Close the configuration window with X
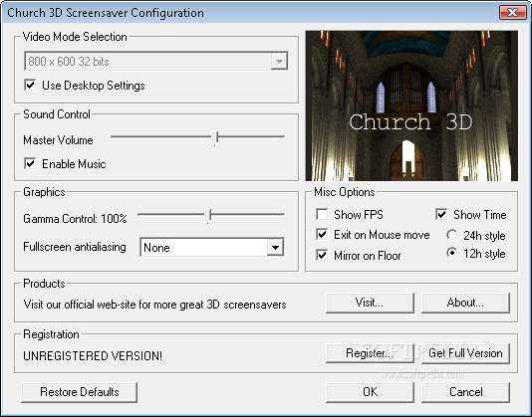Image resolution: width=532 pixels, height=417 pixels. [513, 13]
